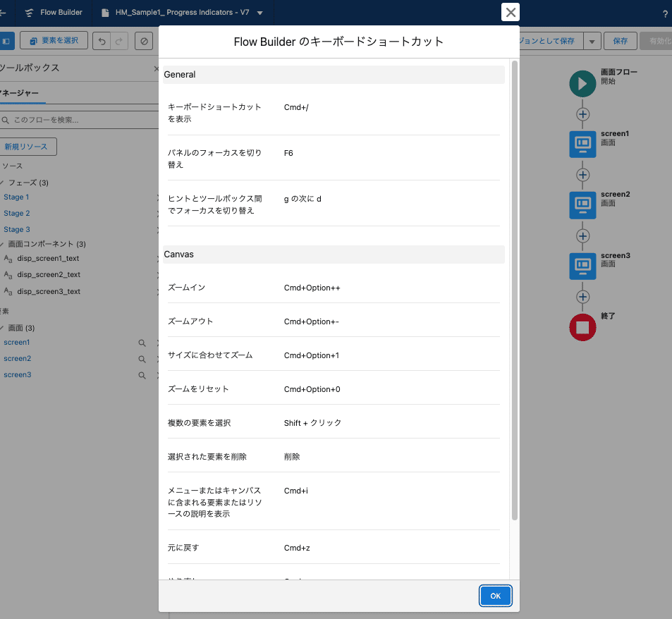Screen dimensions: 672x619
Task: Click the red end node on canvas
Action: 582,328
